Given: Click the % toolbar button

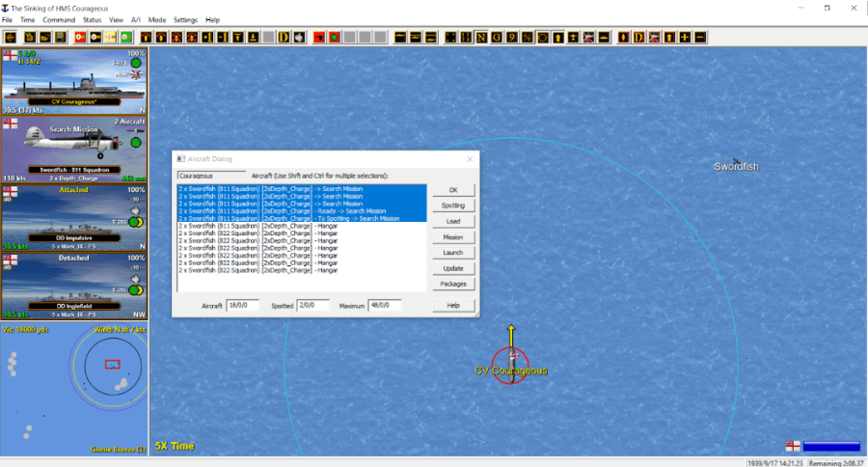Looking at the screenshot, I should 527,37.
